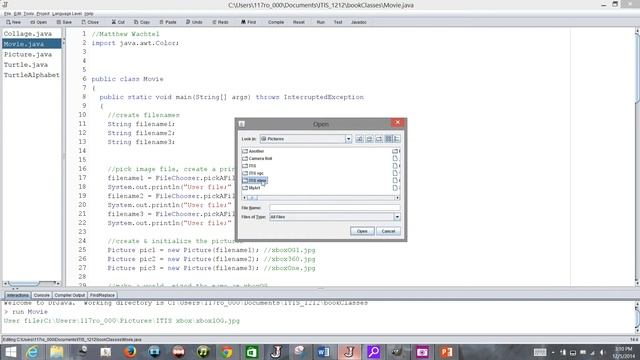Expand the Files of Type dropdown
Image resolution: width=640 pixels, height=360 pixels.
[x=397, y=217]
